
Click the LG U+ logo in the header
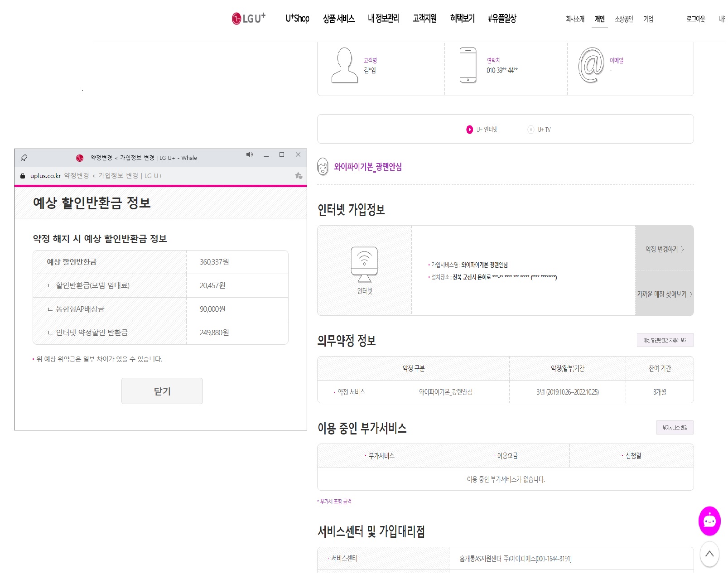tap(247, 19)
